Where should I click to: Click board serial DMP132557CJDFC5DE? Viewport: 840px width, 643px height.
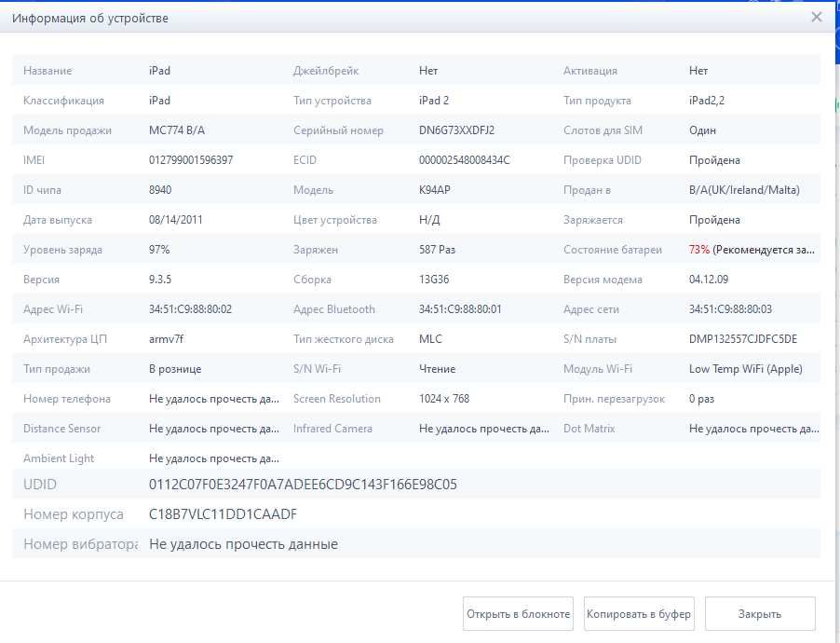point(743,339)
